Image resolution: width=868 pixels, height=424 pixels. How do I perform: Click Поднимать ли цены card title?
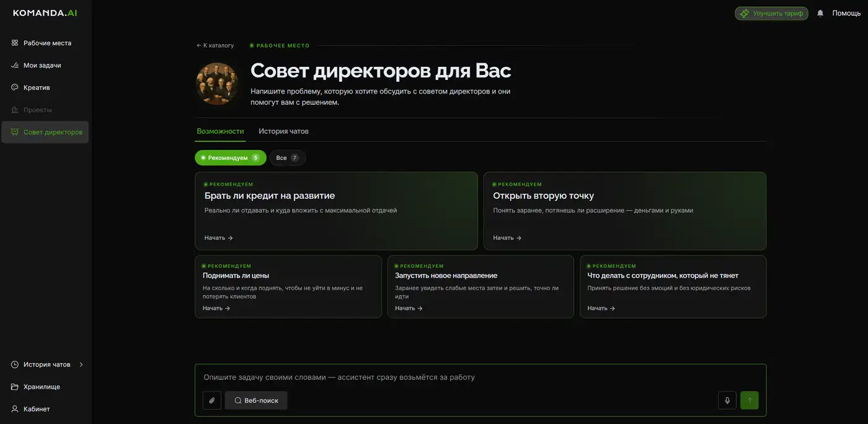click(x=236, y=276)
